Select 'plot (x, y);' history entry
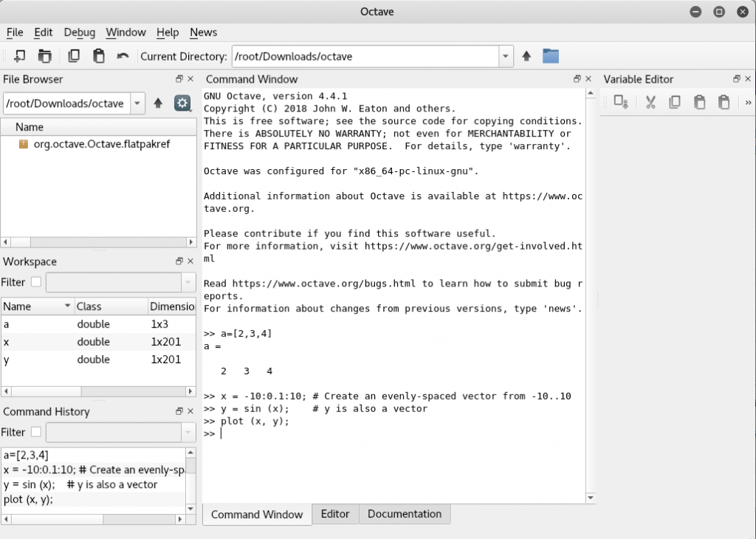 pyautogui.click(x=94, y=499)
